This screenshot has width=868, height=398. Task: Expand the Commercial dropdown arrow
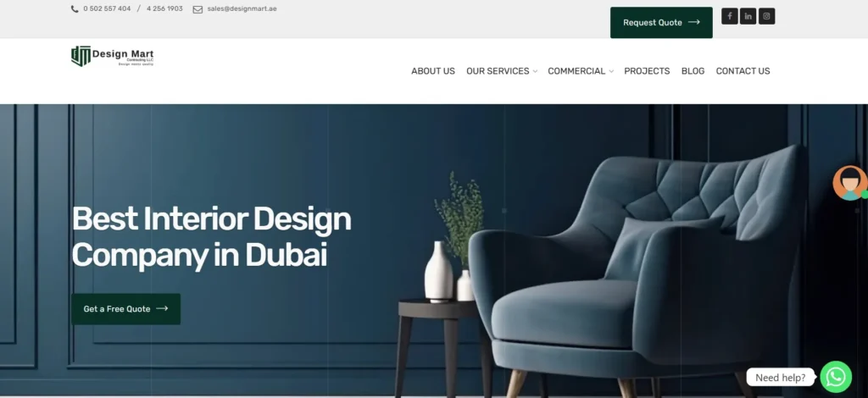(x=611, y=71)
